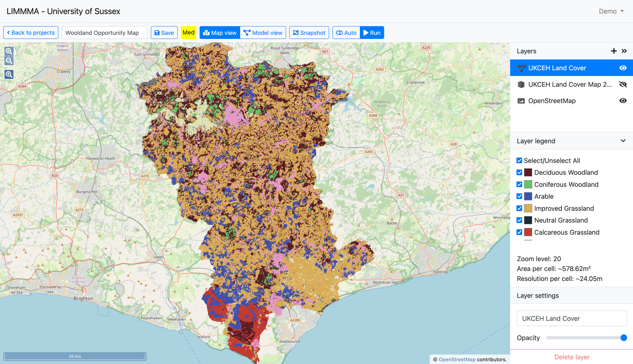633x364 pixels.
Task: Click the zoom to extent magnifier icon
Action: [x=9, y=75]
